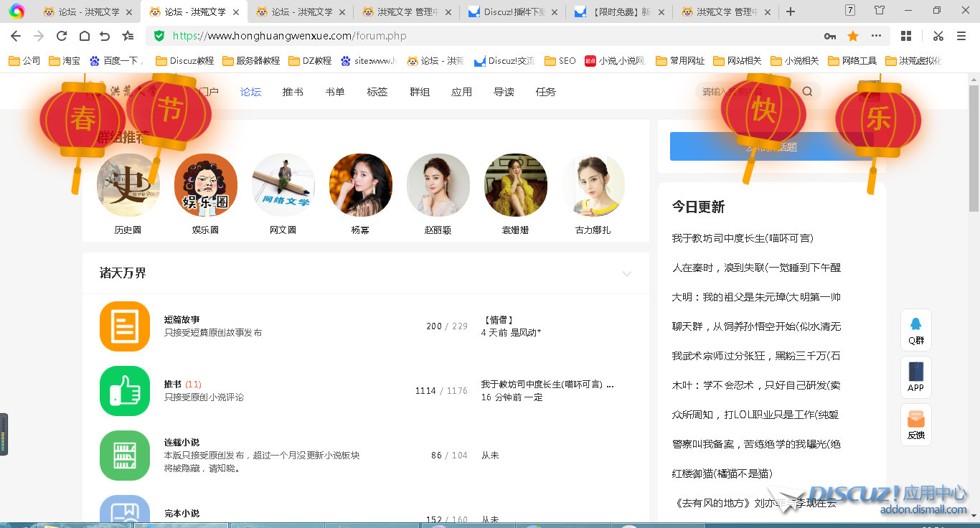Reload the page with refresh button
This screenshot has height=528, width=980.
click(x=62, y=36)
